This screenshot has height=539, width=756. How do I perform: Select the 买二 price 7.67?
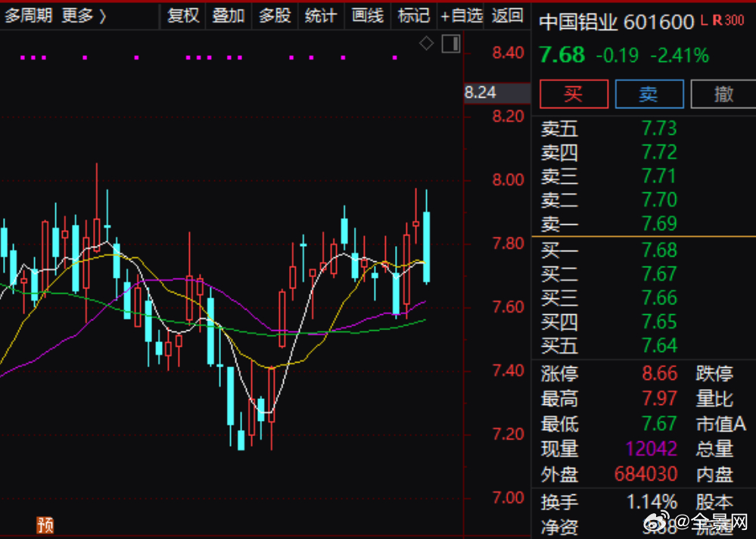click(x=659, y=274)
